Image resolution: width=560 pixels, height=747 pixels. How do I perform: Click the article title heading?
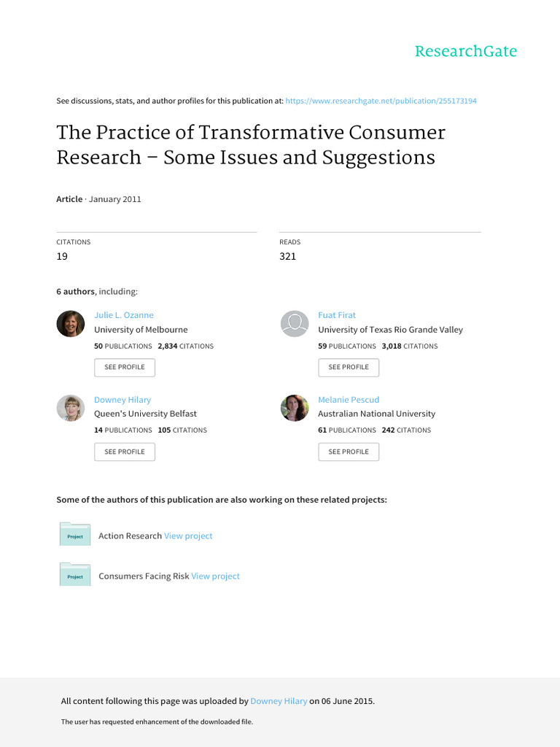(251, 145)
